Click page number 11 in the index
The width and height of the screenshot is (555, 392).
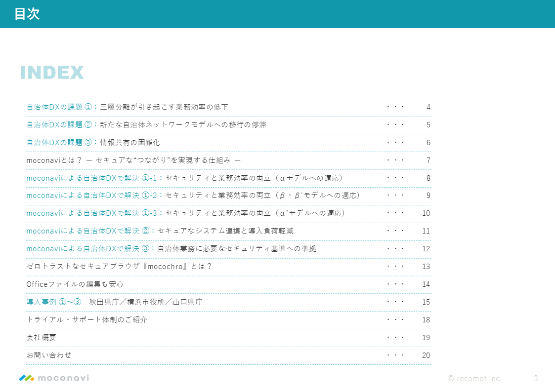point(426,231)
